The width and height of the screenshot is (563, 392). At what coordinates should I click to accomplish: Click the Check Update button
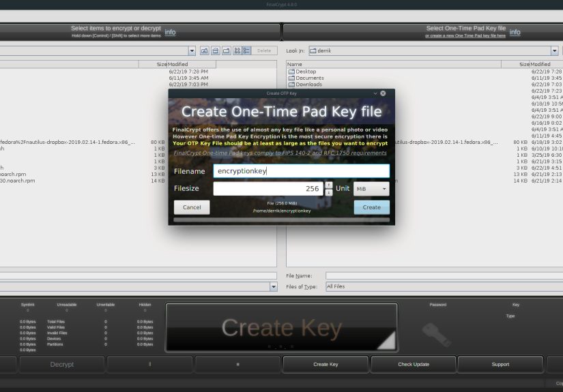click(x=414, y=364)
